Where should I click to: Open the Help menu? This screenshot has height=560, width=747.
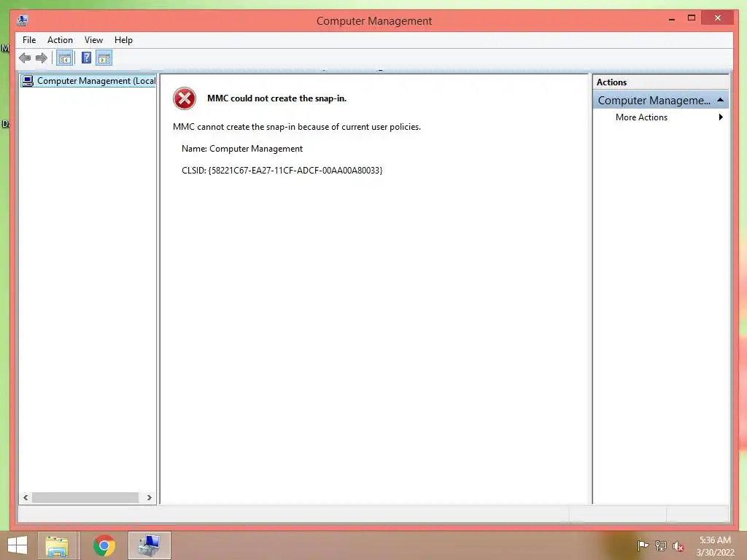click(x=123, y=40)
